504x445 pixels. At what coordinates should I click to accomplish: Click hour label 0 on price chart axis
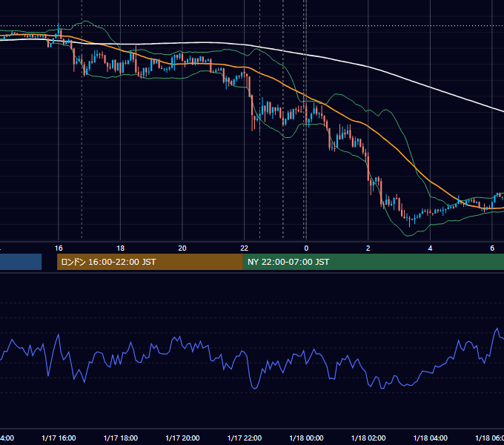[306, 248]
